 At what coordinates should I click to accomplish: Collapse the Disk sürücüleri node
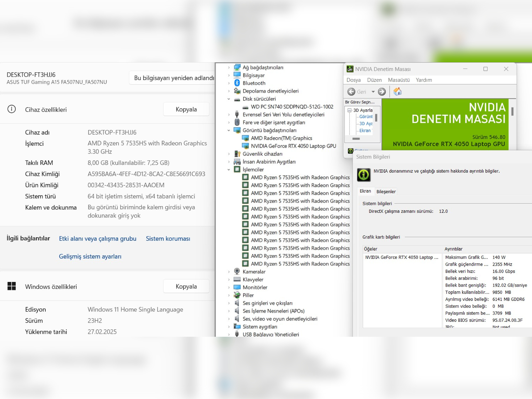(229, 99)
